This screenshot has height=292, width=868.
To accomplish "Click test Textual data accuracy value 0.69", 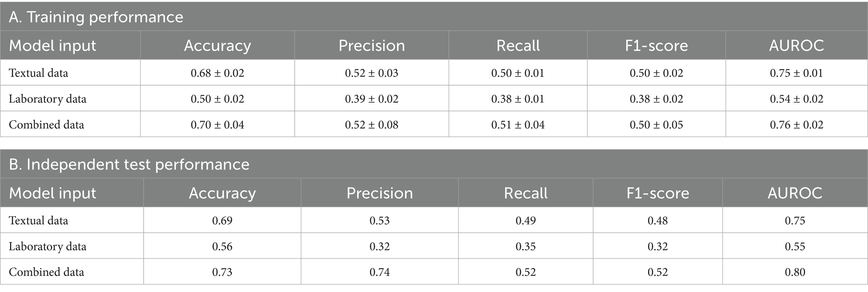I will (222, 221).
